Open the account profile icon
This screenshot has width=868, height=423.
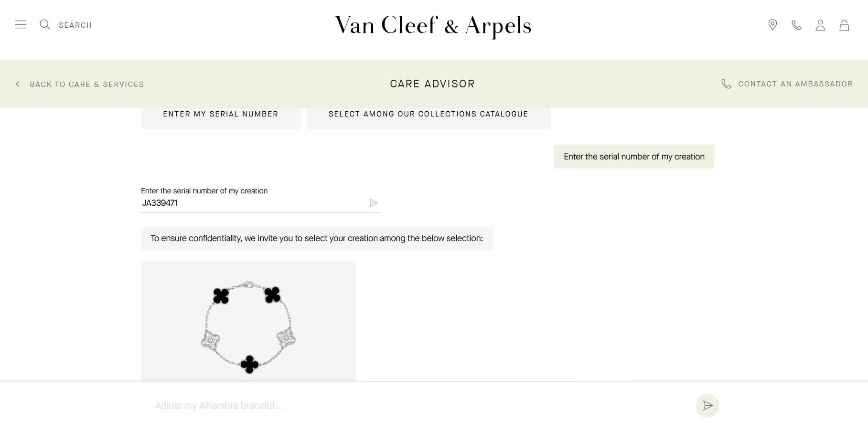click(x=820, y=25)
